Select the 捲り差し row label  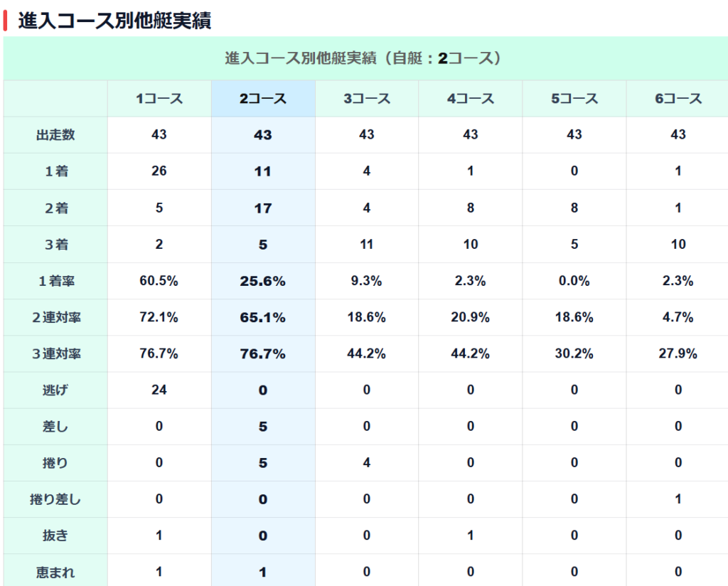point(55,500)
